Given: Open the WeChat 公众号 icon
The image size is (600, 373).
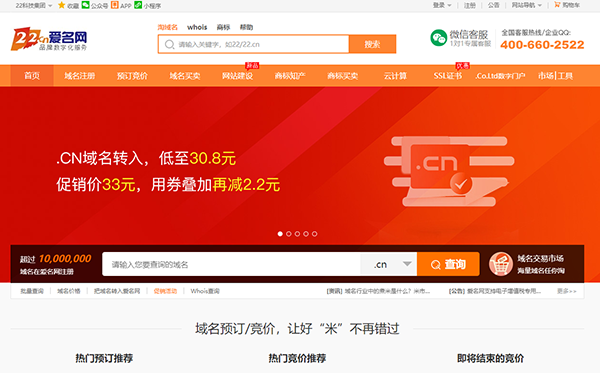Looking at the screenshot, I should (86, 5).
